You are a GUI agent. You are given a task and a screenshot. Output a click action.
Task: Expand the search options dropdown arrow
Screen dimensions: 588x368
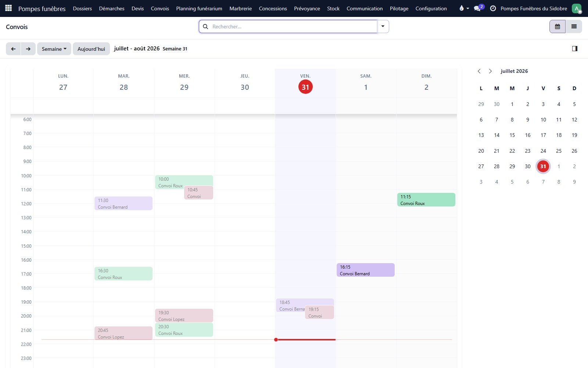383,26
